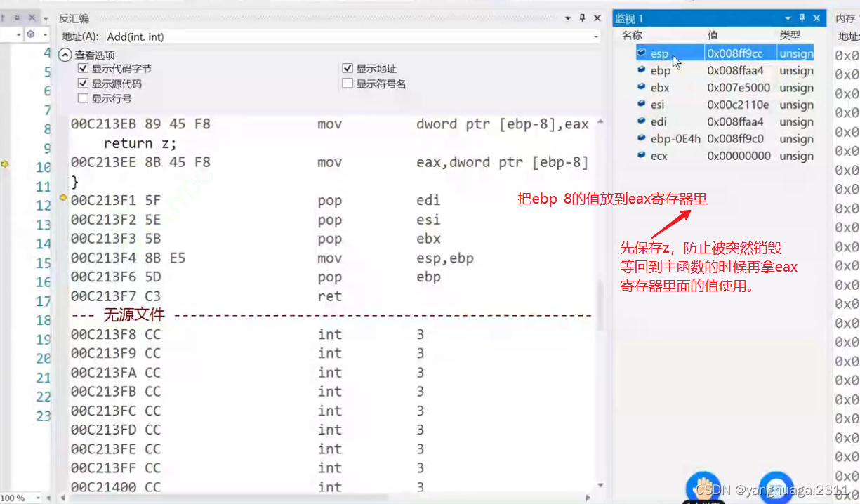Image resolution: width=860 pixels, height=504 pixels.
Task: Click the esp variable cube icon
Action: tap(642, 53)
